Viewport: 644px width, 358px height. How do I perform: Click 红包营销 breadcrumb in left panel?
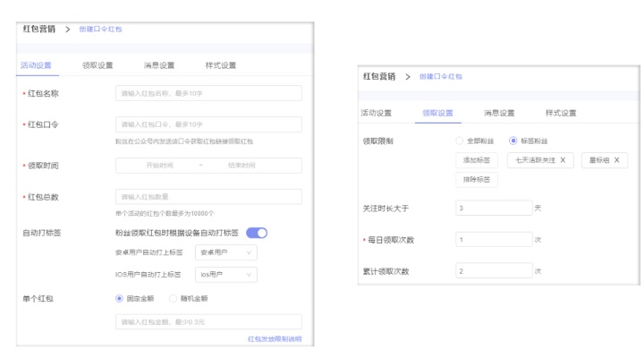pyautogui.click(x=39, y=29)
